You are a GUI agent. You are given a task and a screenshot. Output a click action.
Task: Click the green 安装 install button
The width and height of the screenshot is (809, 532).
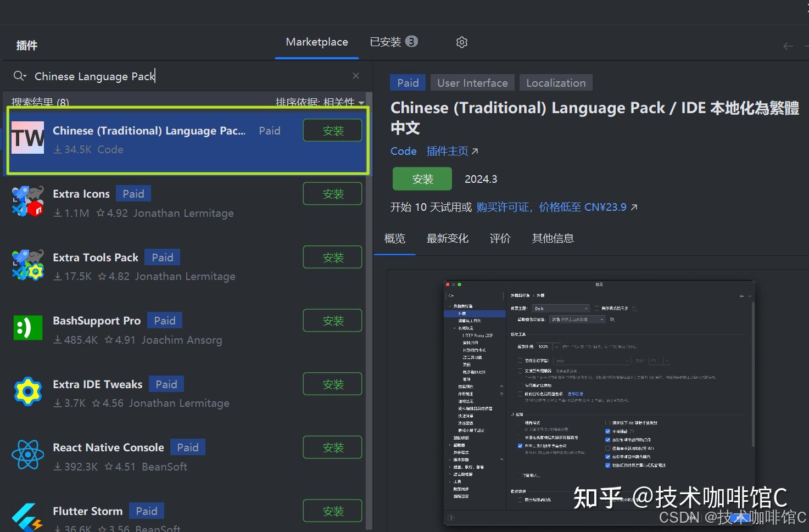pos(422,178)
